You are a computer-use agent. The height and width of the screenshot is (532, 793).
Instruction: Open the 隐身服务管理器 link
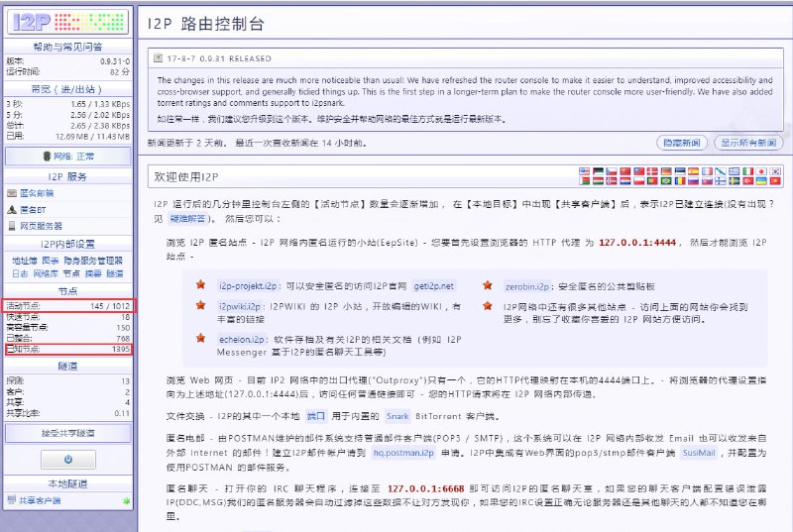93,261
